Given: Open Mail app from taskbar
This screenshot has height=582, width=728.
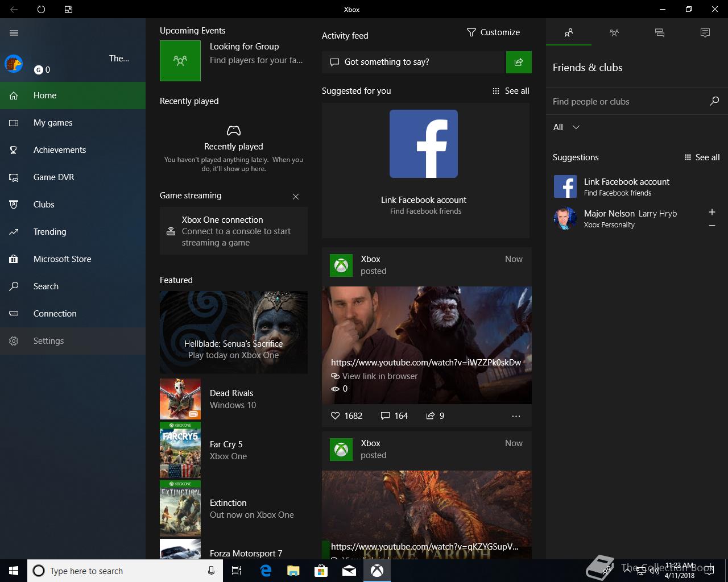Looking at the screenshot, I should (x=349, y=571).
